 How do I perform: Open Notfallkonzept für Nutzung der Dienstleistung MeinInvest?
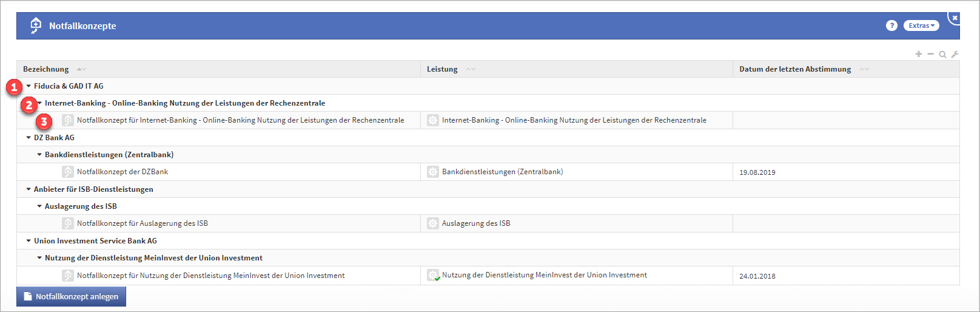pyautogui.click(x=210, y=276)
